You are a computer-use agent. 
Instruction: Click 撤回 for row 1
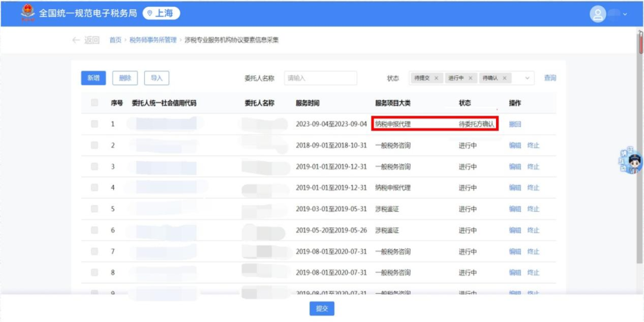(515, 124)
